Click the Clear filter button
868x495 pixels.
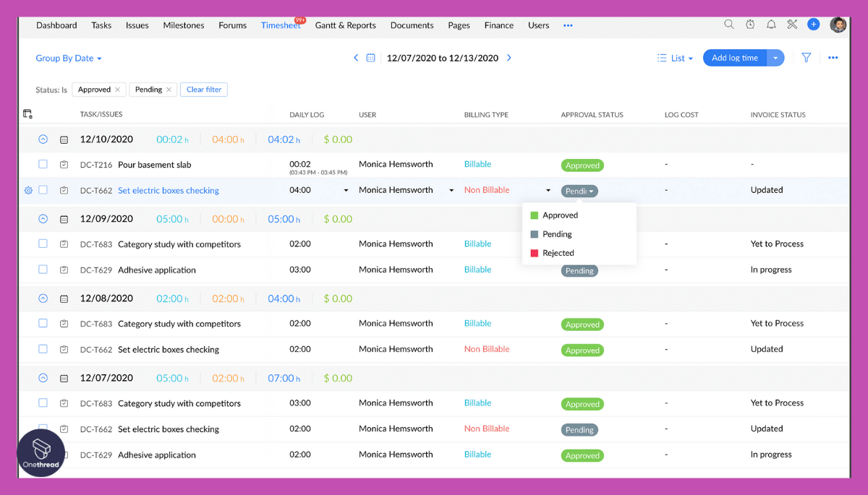point(203,89)
